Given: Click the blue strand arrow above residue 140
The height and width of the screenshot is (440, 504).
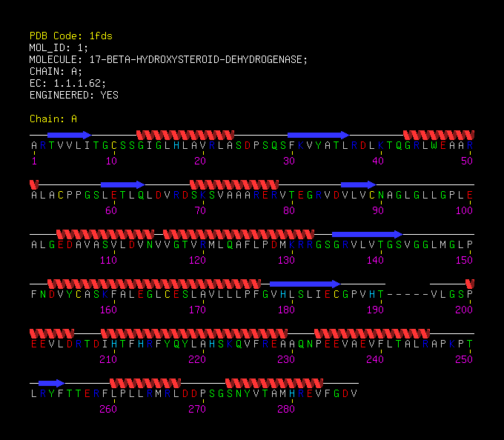Looking at the screenshot, I should [x=368, y=234].
